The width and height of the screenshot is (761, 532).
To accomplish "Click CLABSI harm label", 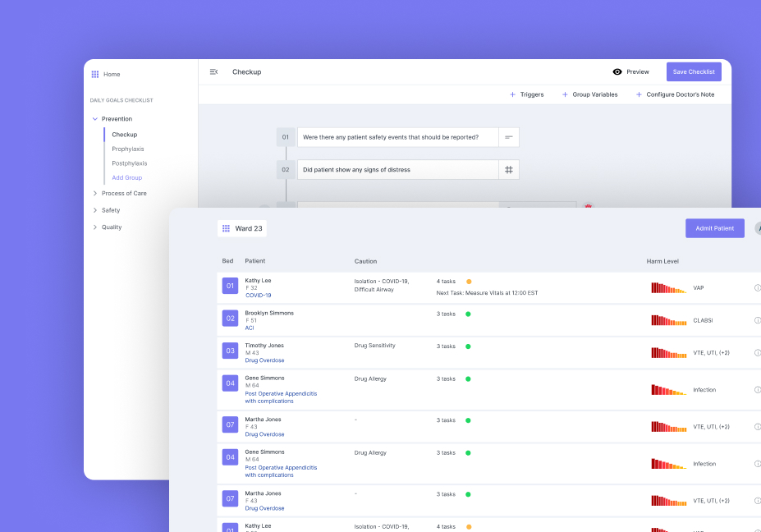I will pyautogui.click(x=703, y=320).
